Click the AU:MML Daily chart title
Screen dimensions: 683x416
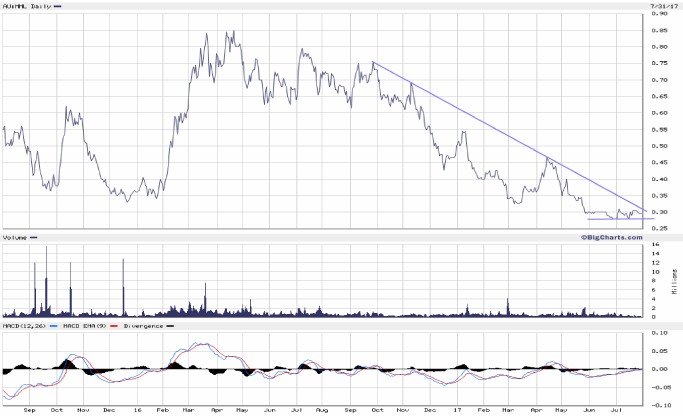pyautogui.click(x=25, y=6)
